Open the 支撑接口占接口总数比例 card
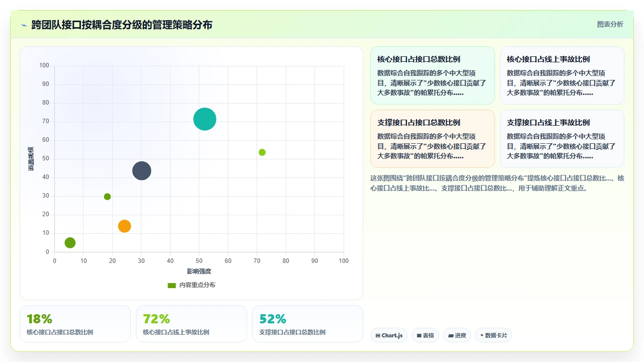This screenshot has height=362, width=644. pyautogui.click(x=433, y=139)
